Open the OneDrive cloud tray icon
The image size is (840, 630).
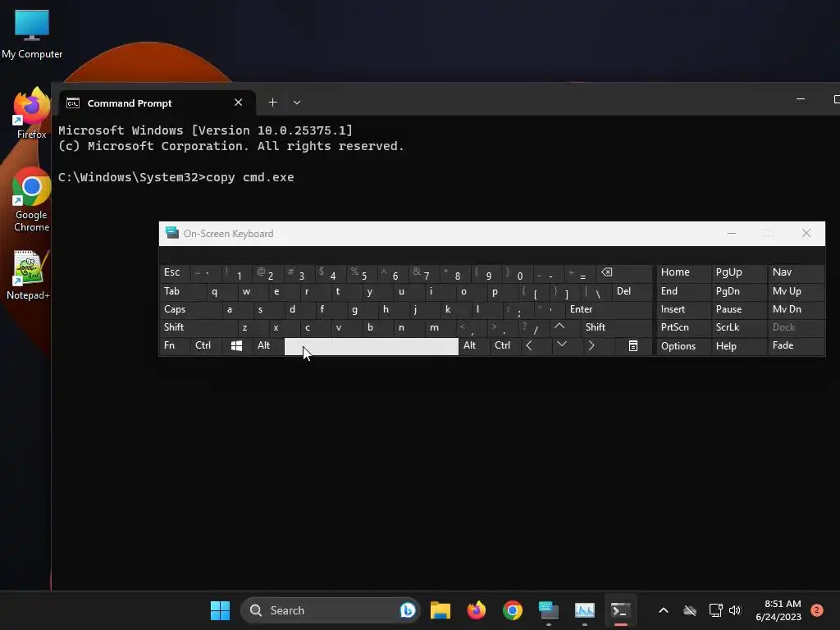coord(689,610)
